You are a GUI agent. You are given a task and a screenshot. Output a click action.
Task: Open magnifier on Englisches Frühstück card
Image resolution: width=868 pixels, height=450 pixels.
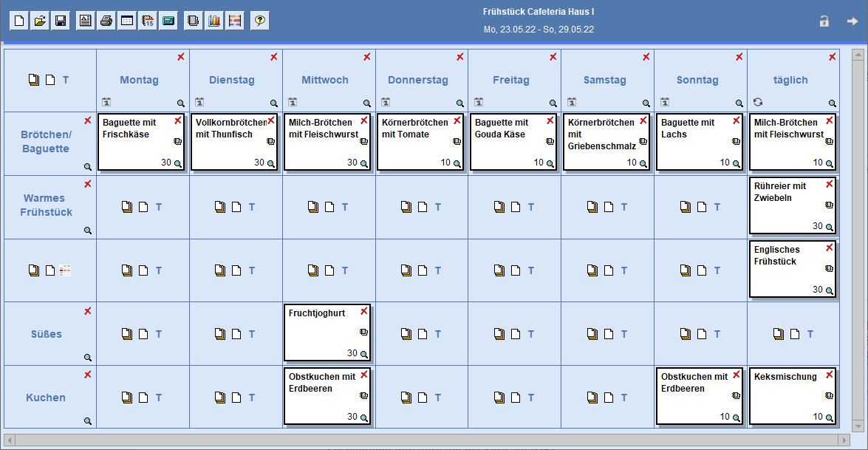pos(830,290)
